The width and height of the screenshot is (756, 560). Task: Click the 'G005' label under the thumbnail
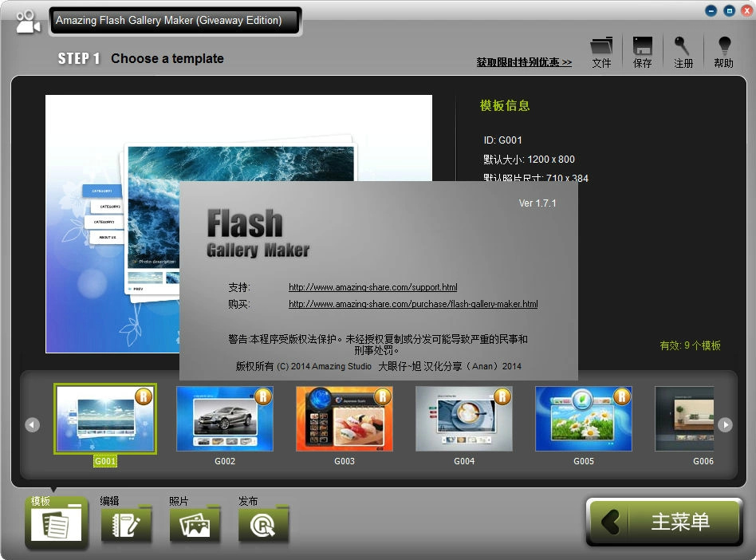(x=584, y=461)
